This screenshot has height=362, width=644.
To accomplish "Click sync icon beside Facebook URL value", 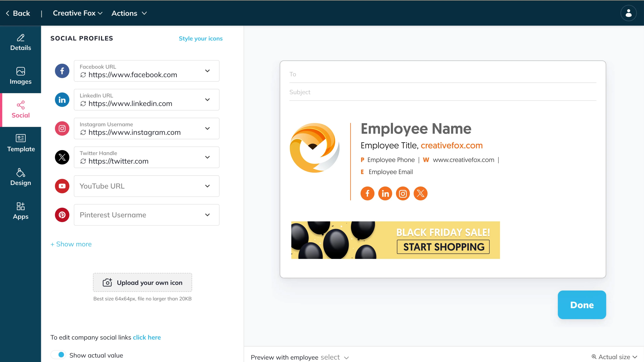I will pos(83,75).
